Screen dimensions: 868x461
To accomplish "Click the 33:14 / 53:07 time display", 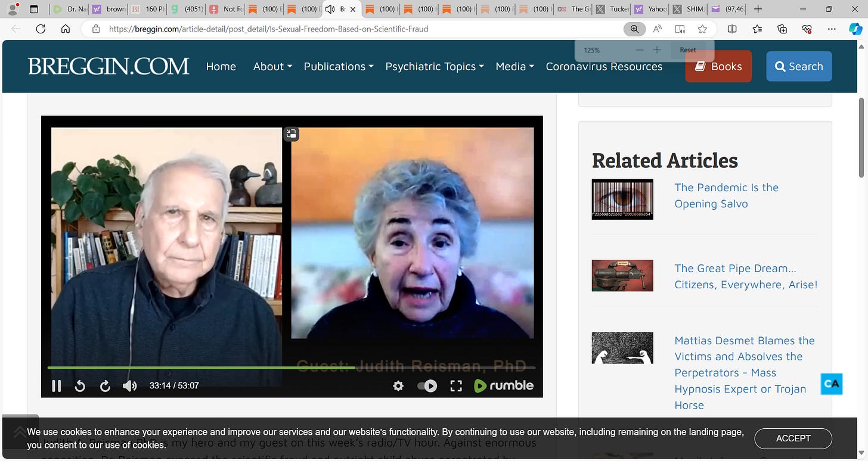I will pyautogui.click(x=174, y=386).
